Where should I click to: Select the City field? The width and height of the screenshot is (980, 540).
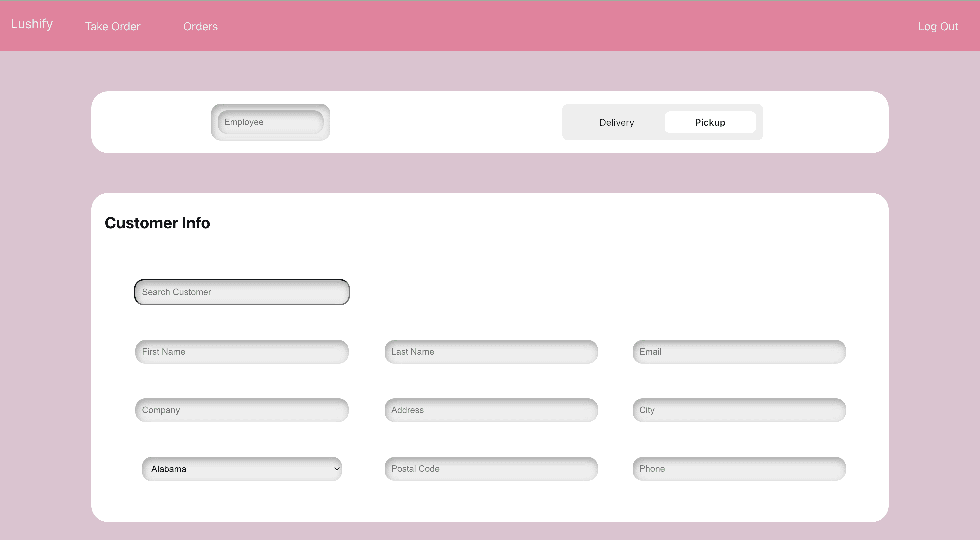tap(739, 410)
